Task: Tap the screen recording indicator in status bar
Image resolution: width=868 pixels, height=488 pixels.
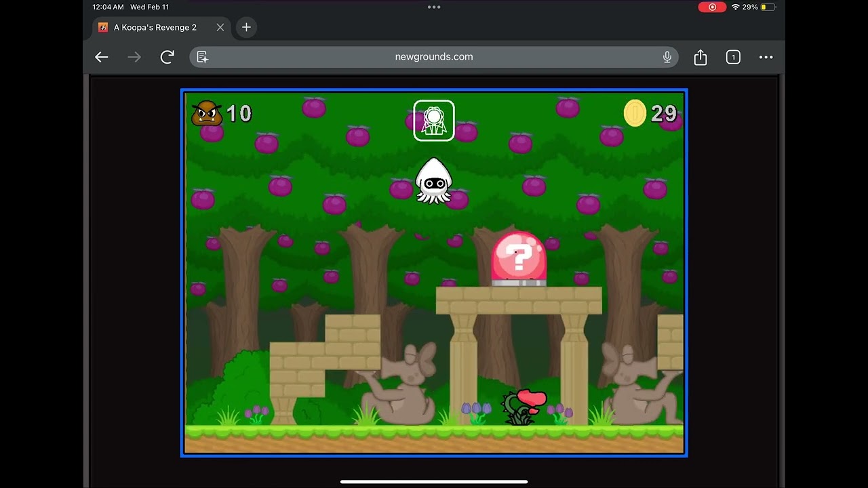Action: point(712,7)
